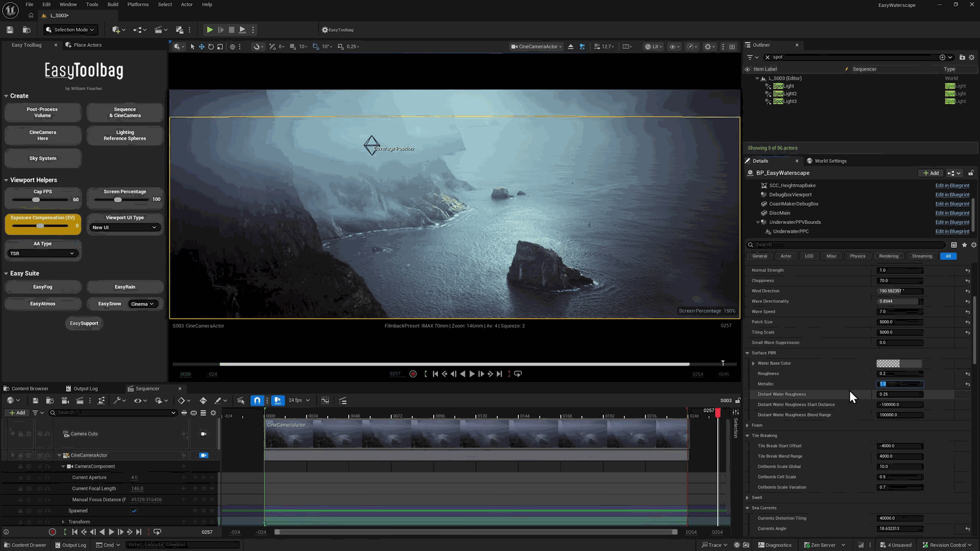Viewport: 980px width, 551px height.
Task: Open the EasySnow Cinema dropdown
Action: (x=143, y=304)
